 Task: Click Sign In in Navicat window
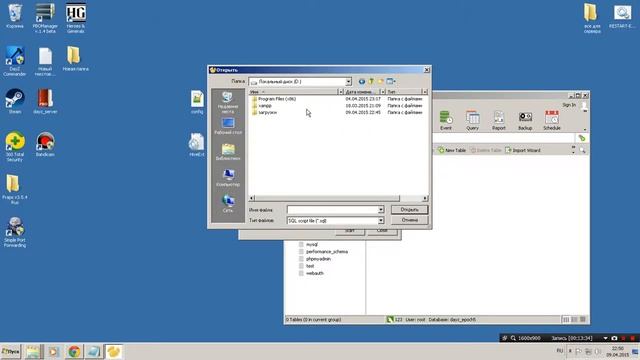click(569, 105)
